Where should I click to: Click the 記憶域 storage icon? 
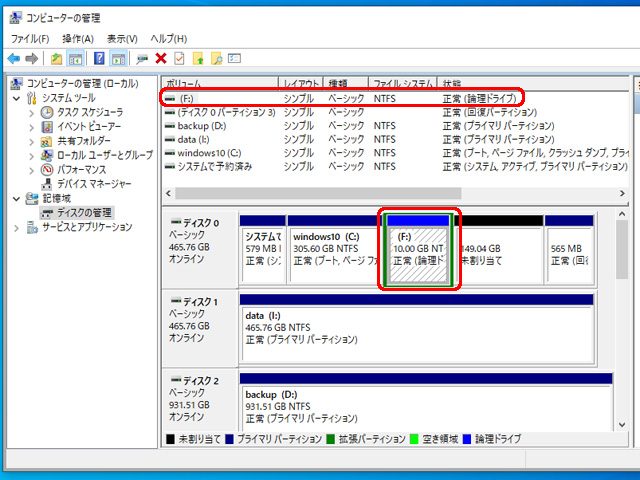[x=32, y=198]
